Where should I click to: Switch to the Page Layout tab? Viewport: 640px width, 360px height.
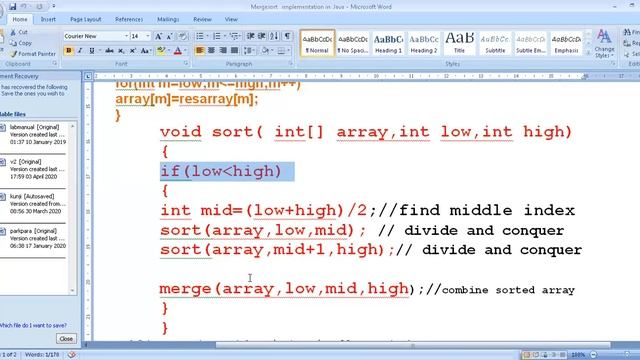tap(86, 19)
